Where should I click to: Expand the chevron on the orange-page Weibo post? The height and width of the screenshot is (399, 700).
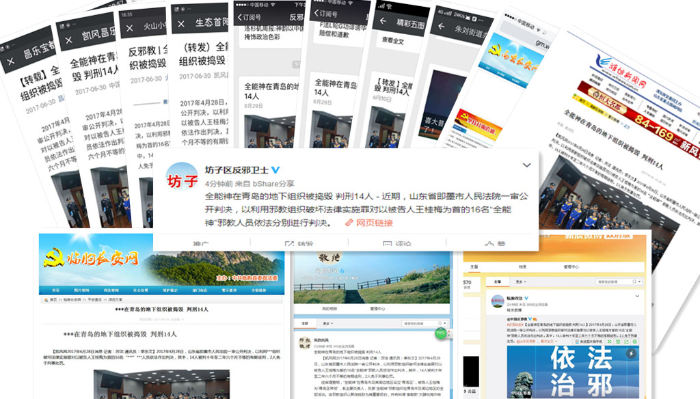[637, 296]
